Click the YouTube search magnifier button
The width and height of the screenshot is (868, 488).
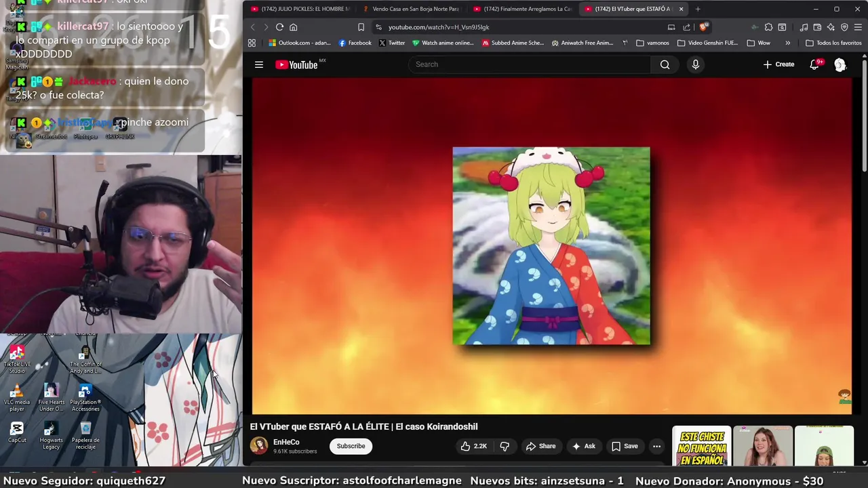(x=665, y=64)
